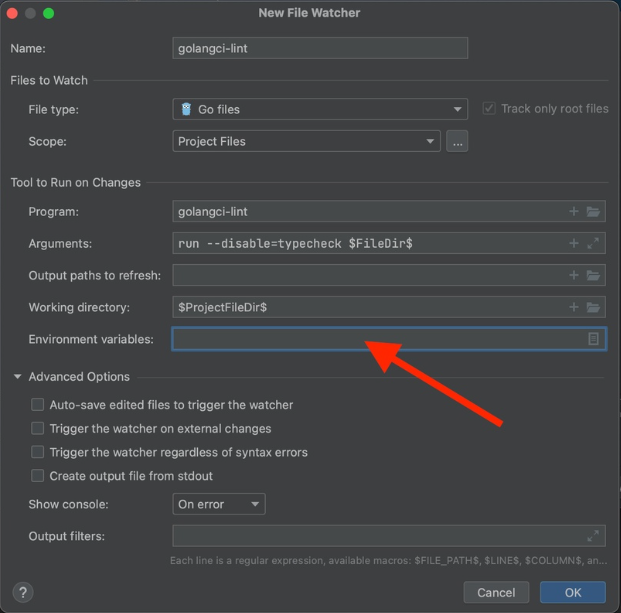Click the insert macro plus in Program field
621x613 pixels.
tap(574, 212)
